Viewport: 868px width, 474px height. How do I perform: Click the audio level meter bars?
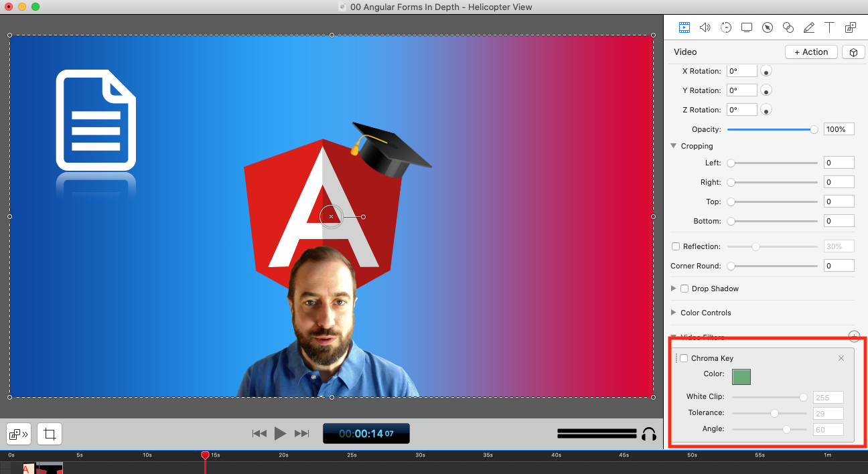[x=597, y=434]
